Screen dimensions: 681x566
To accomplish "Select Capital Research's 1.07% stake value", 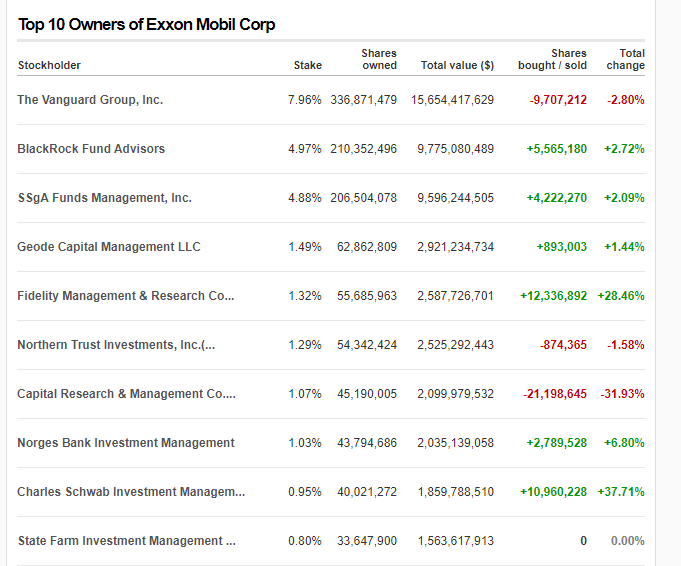I will click(305, 394).
